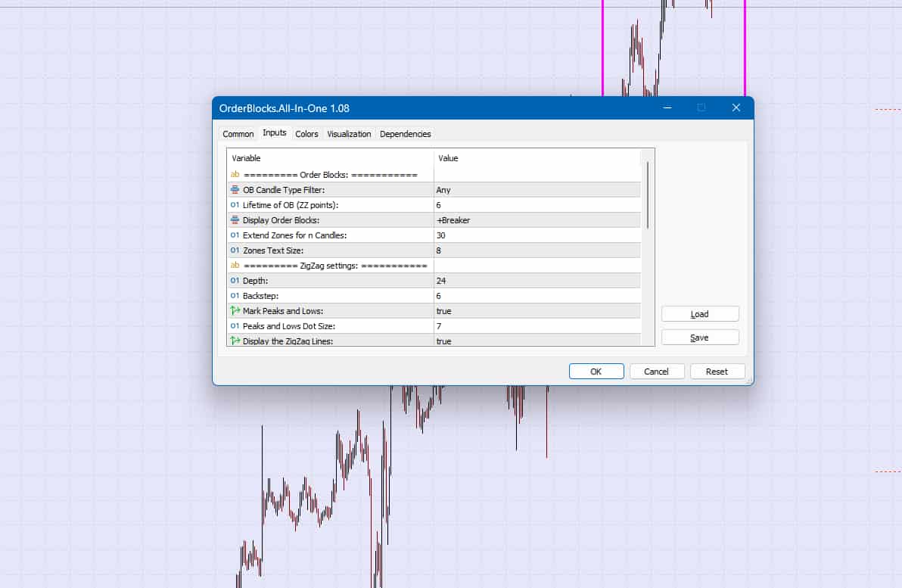Edit the Depth value 24
Screen dimensions: 902x588
[537, 281]
